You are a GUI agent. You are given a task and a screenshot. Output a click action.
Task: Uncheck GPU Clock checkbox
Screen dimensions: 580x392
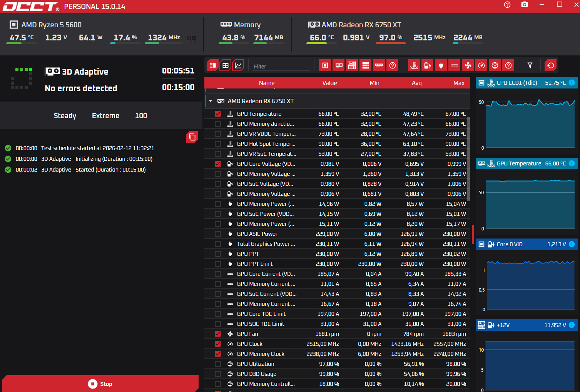218,344
